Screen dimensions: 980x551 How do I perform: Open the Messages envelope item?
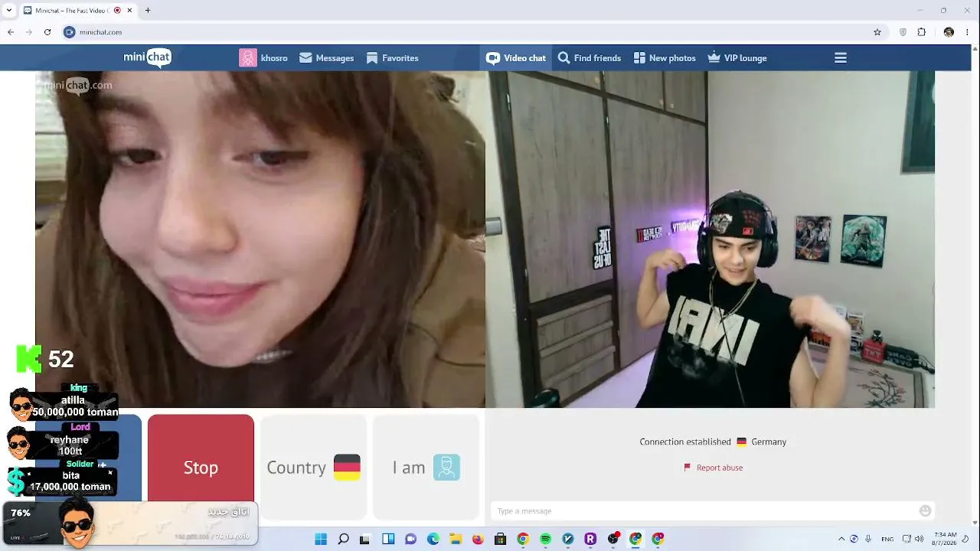(x=327, y=58)
